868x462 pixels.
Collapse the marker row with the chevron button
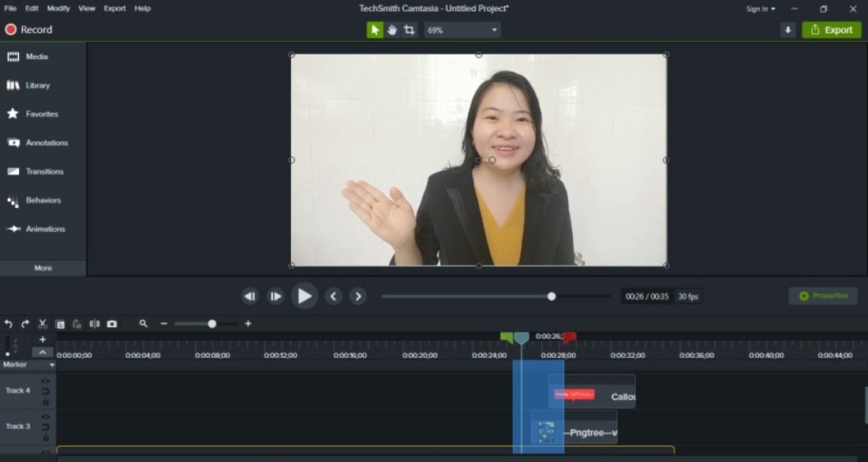click(x=43, y=352)
